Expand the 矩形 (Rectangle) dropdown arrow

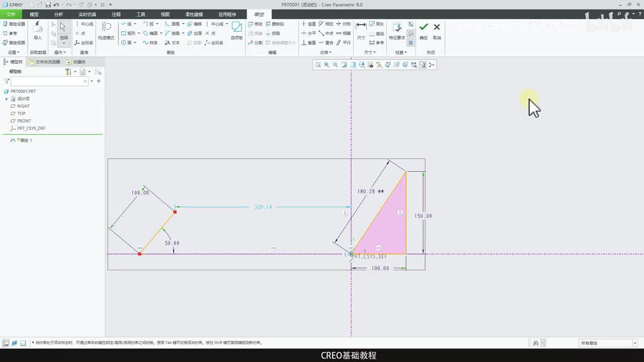click(139, 33)
